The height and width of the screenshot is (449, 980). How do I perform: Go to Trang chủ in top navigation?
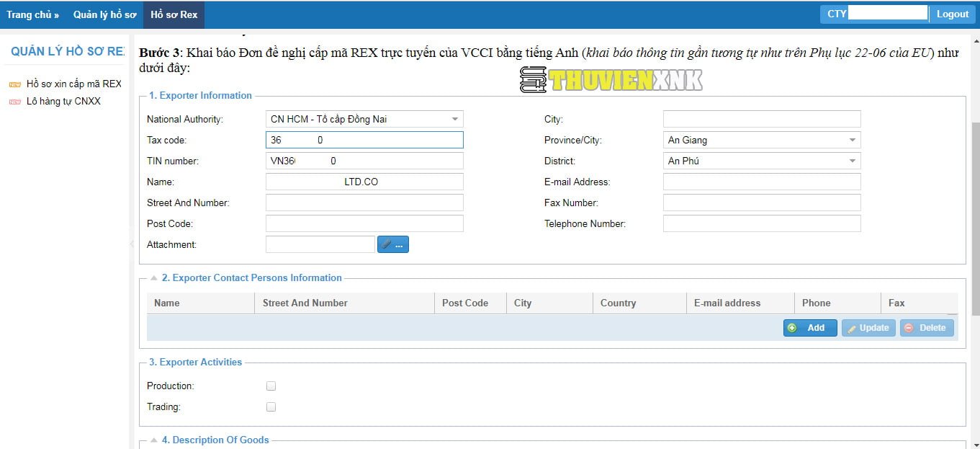[x=32, y=14]
